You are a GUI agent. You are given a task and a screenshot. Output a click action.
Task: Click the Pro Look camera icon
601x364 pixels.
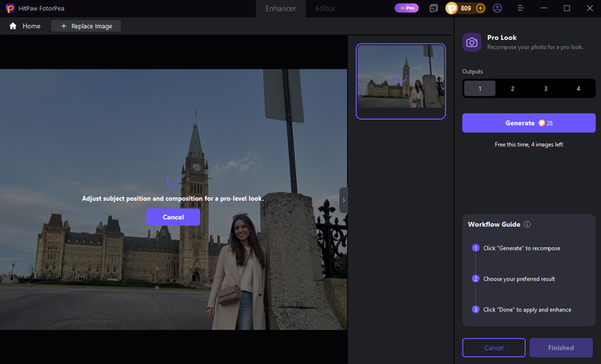pyautogui.click(x=472, y=42)
